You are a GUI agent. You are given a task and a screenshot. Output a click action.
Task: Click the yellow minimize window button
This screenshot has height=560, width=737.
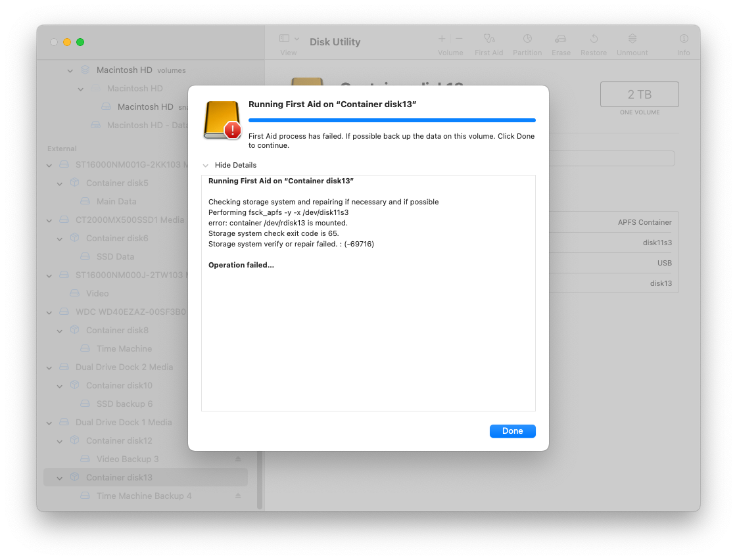pos(67,42)
